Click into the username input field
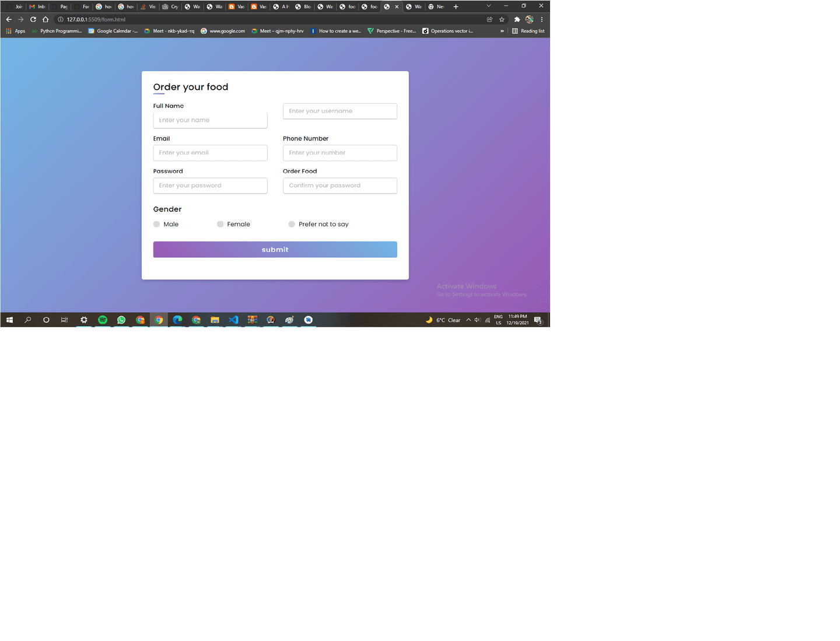This screenshot has width=840, height=641. (x=340, y=111)
